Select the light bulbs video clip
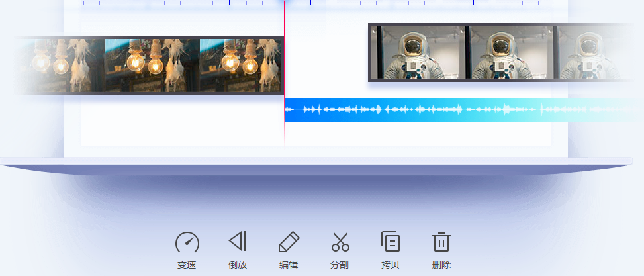 point(150,66)
